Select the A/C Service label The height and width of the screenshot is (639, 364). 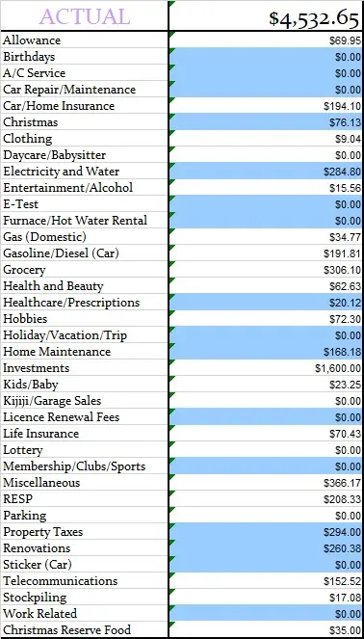click(85, 72)
